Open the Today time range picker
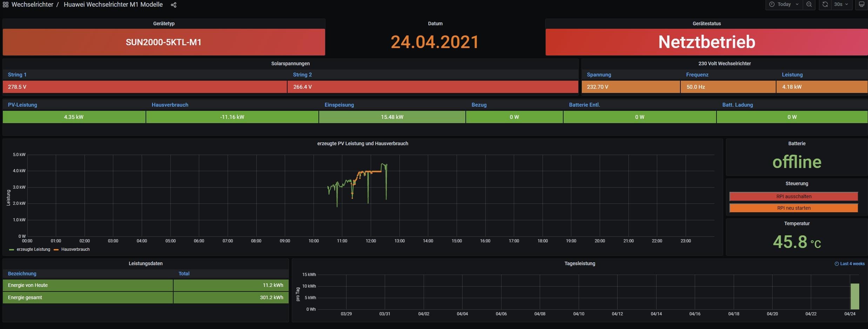Screen dimensions: 868x329 point(784,5)
